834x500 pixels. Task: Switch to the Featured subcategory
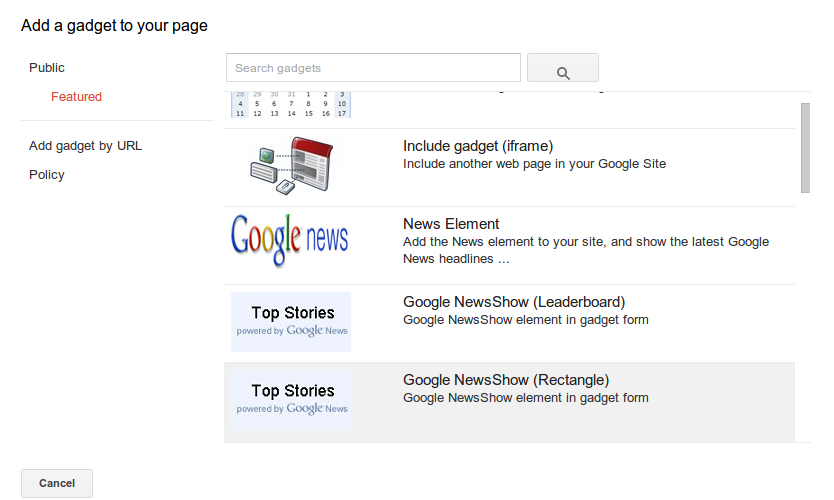76,97
